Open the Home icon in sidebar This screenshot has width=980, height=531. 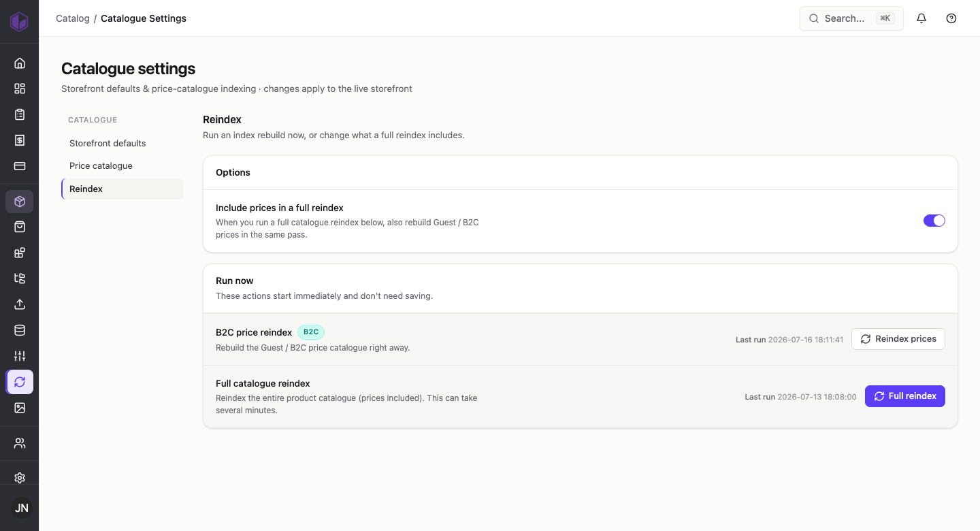pos(20,63)
